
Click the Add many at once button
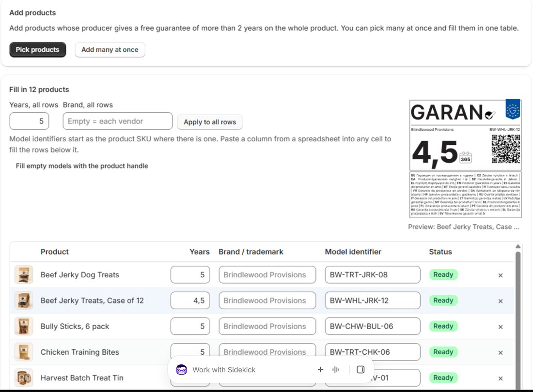click(110, 49)
